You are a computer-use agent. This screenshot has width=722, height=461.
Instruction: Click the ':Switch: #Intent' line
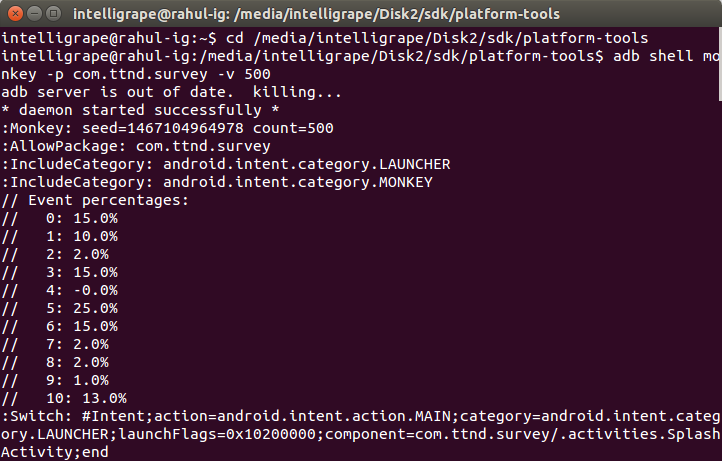tap(361, 416)
